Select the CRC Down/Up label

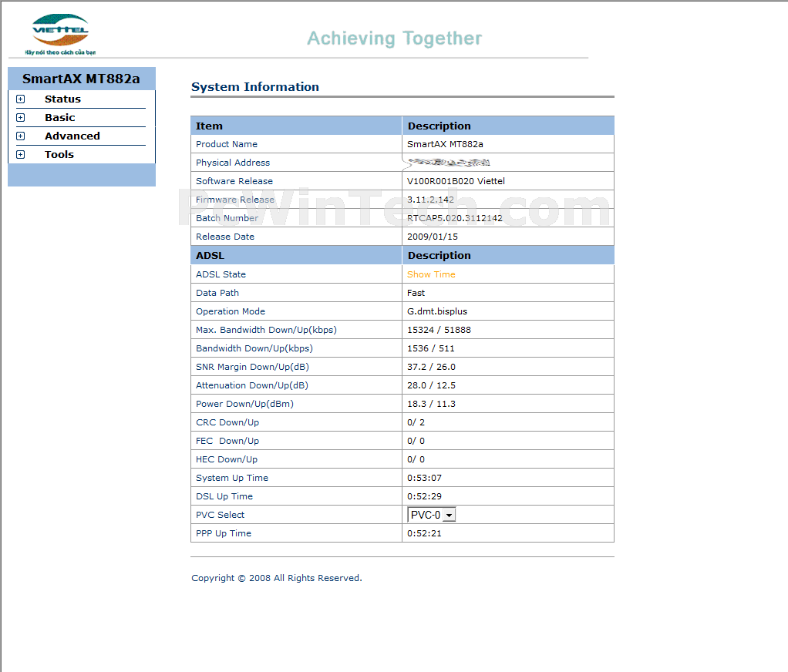click(x=227, y=422)
